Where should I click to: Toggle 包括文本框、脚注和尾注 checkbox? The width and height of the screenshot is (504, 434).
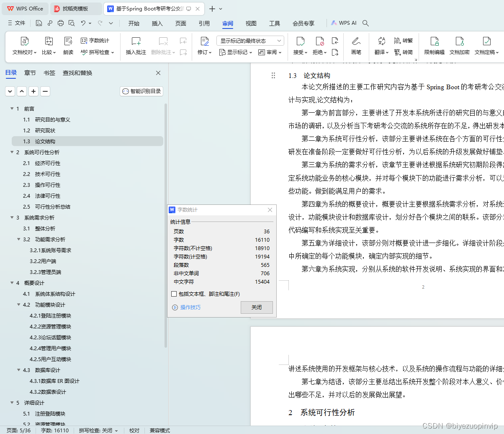pyautogui.click(x=174, y=294)
